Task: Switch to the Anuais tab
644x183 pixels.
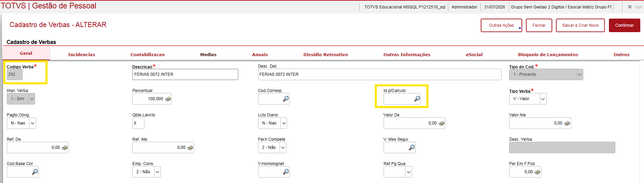Action: 260,54
